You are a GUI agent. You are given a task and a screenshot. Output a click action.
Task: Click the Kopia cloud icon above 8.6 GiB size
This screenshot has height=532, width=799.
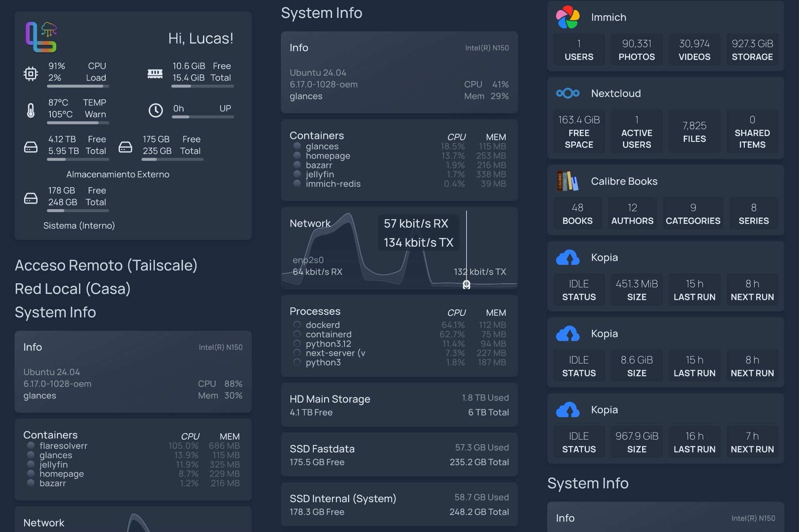(x=568, y=334)
